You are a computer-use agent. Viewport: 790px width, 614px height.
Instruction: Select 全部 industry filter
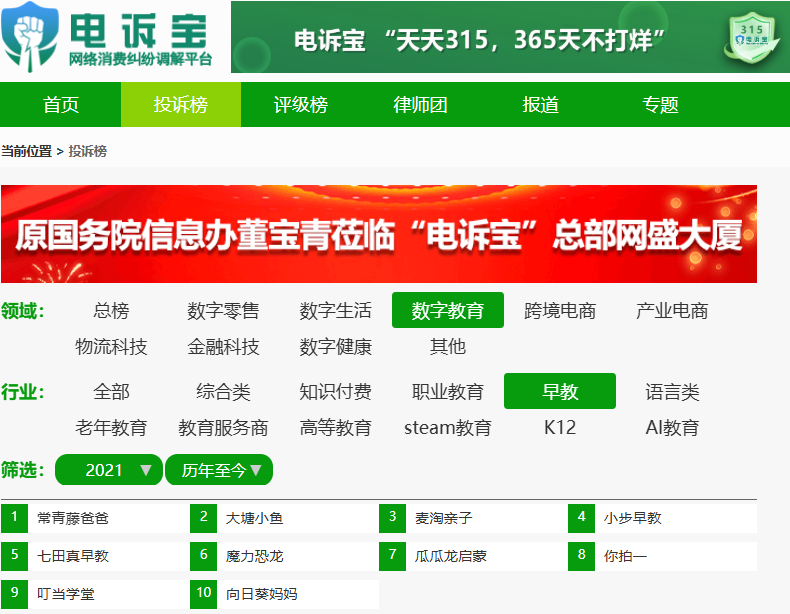(111, 391)
